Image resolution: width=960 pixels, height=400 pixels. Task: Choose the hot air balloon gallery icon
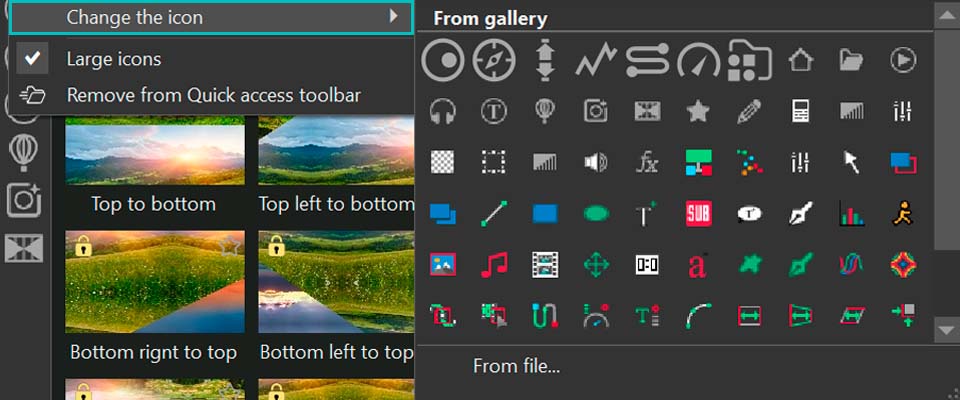545,111
